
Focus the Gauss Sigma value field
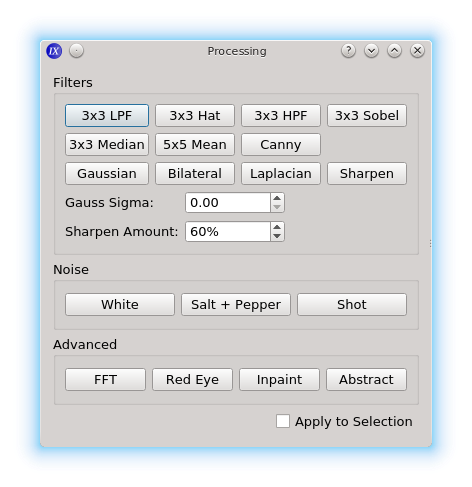pos(228,203)
